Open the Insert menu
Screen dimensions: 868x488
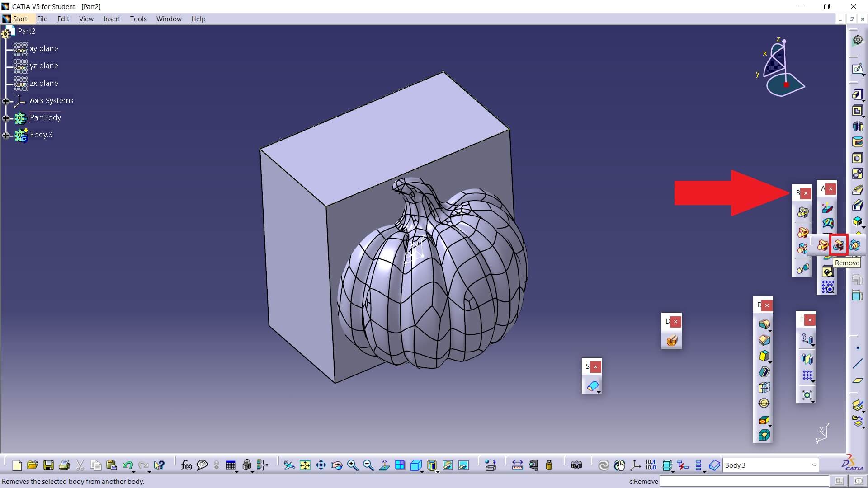[112, 19]
